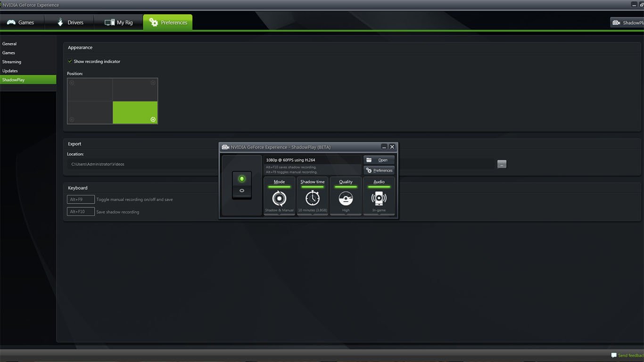Click the 1080p @ 60FPS using H.264 text
Image resolution: width=644 pixels, height=362 pixels.
[x=290, y=160]
